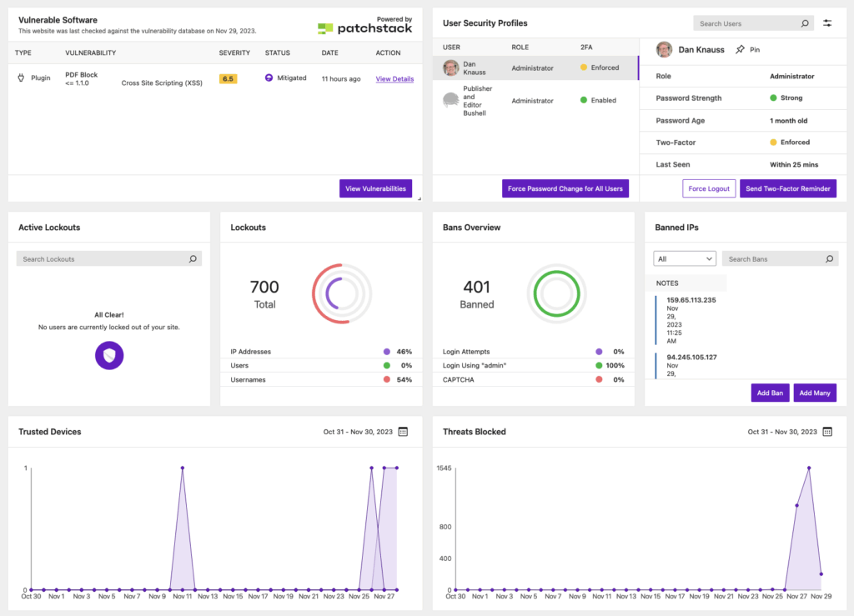
Task: Click the plugin plug icon in PDF Block row
Action: click(21, 78)
